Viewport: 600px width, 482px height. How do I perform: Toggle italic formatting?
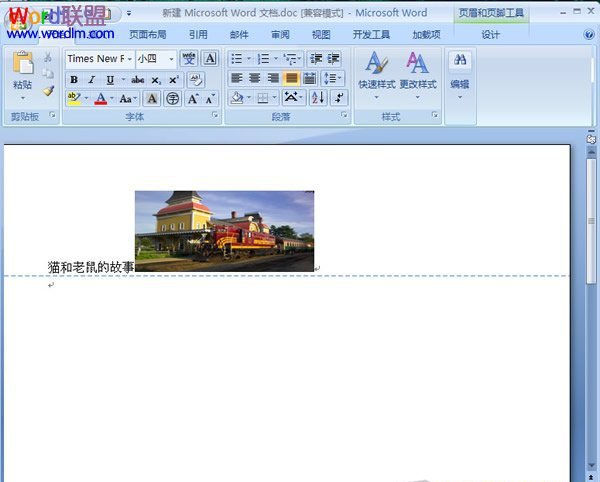(91, 80)
